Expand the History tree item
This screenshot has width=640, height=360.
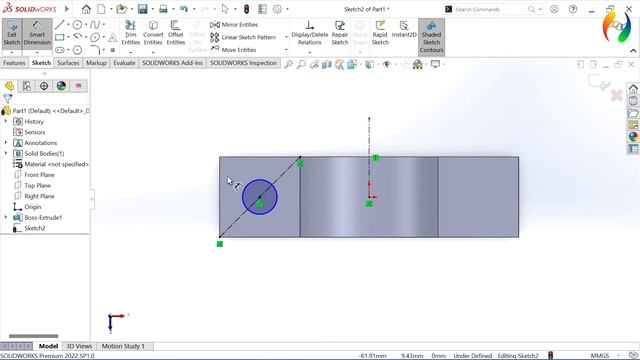(6, 122)
